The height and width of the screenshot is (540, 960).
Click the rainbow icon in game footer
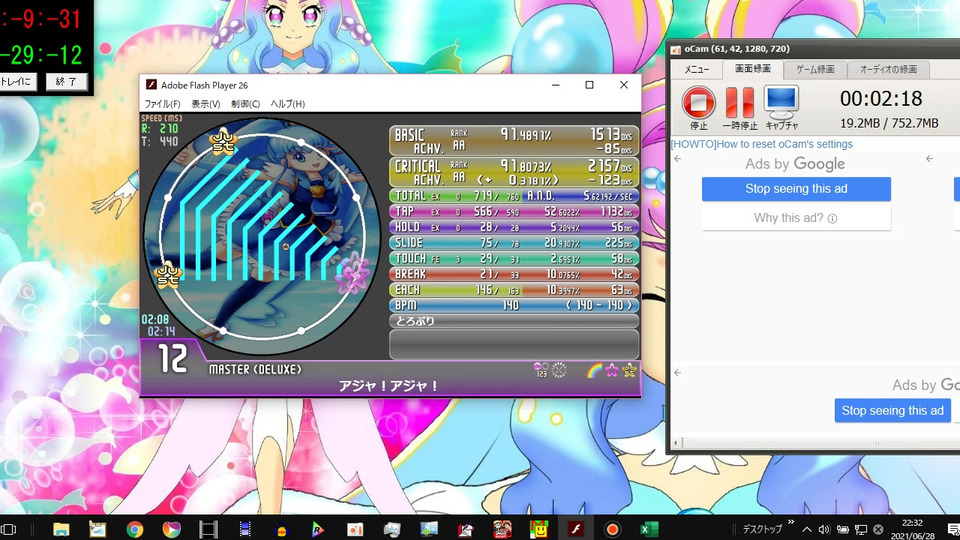pos(594,370)
